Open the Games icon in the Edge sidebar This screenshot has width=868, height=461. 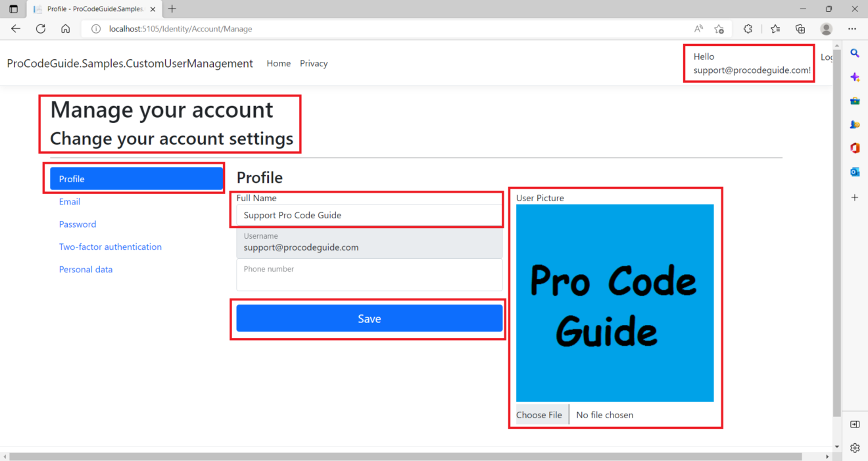(855, 124)
